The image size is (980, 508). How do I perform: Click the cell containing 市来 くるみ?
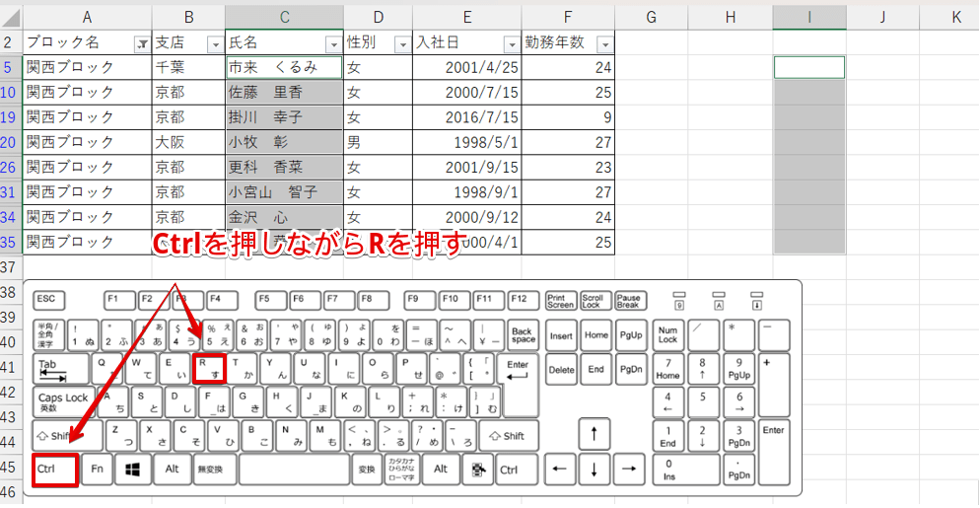pyautogui.click(x=284, y=68)
